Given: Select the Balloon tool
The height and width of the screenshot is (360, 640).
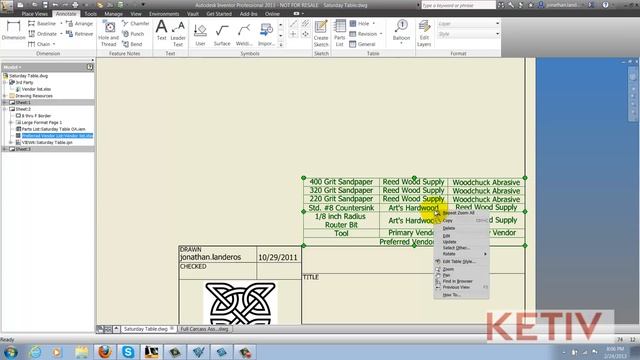Looking at the screenshot, I should [x=401, y=31].
